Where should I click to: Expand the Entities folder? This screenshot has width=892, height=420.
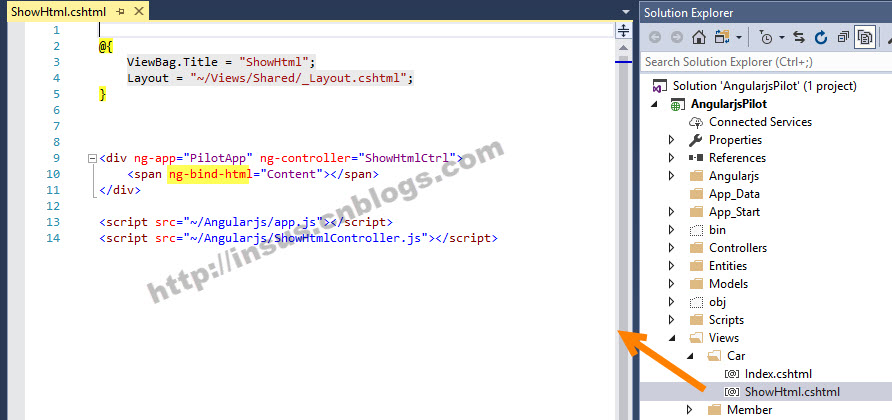coord(671,266)
